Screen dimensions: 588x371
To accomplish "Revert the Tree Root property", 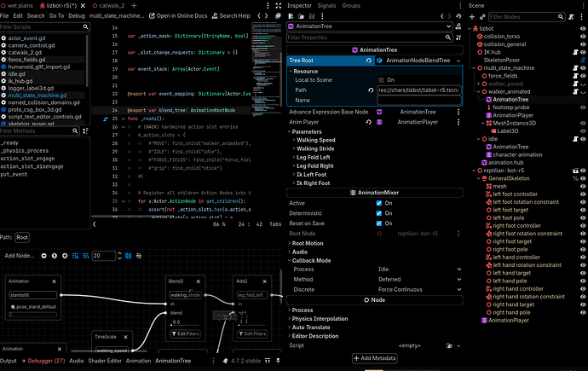I will tap(369, 61).
